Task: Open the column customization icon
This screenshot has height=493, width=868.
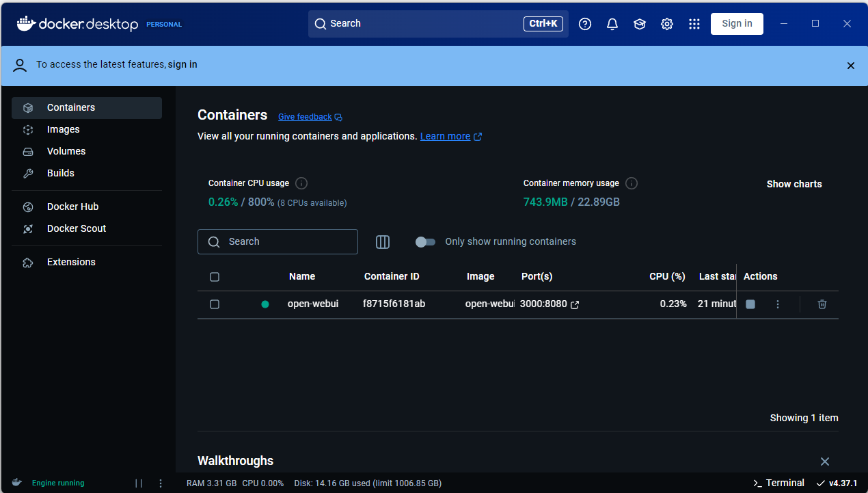Action: (383, 242)
